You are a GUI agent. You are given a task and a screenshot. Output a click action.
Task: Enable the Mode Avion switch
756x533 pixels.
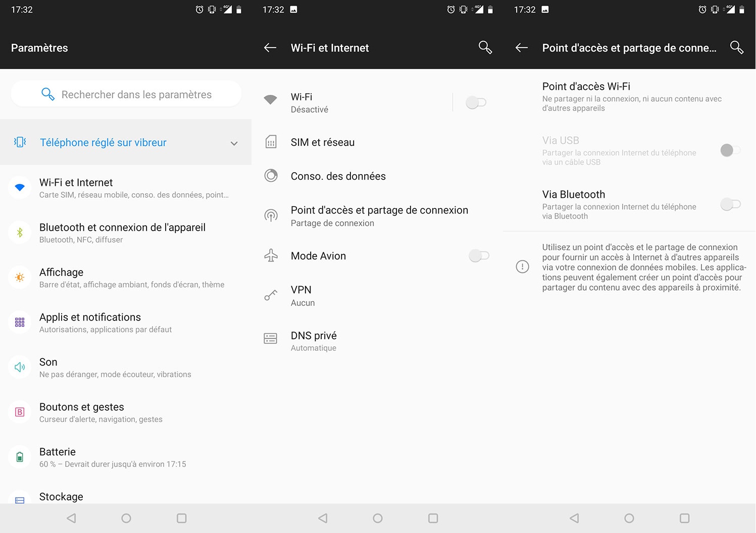(x=479, y=255)
